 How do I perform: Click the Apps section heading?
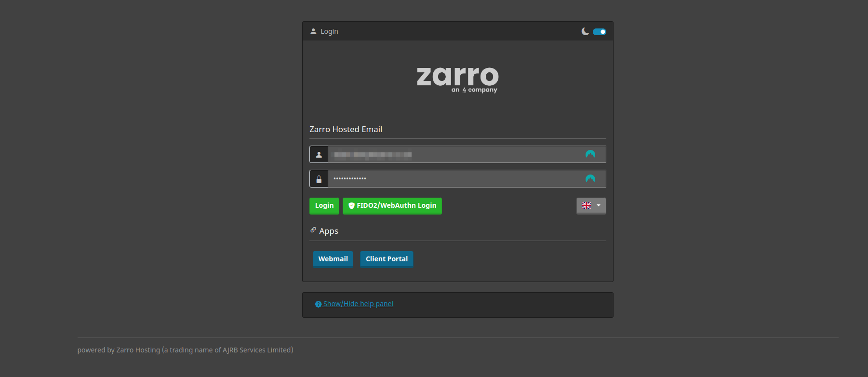[x=329, y=231]
